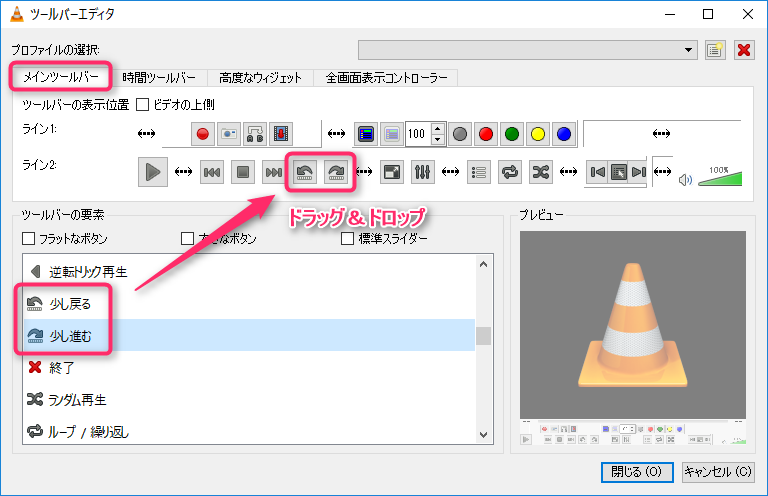Increase the spinbox value showing 100

pyautogui.click(x=436, y=129)
